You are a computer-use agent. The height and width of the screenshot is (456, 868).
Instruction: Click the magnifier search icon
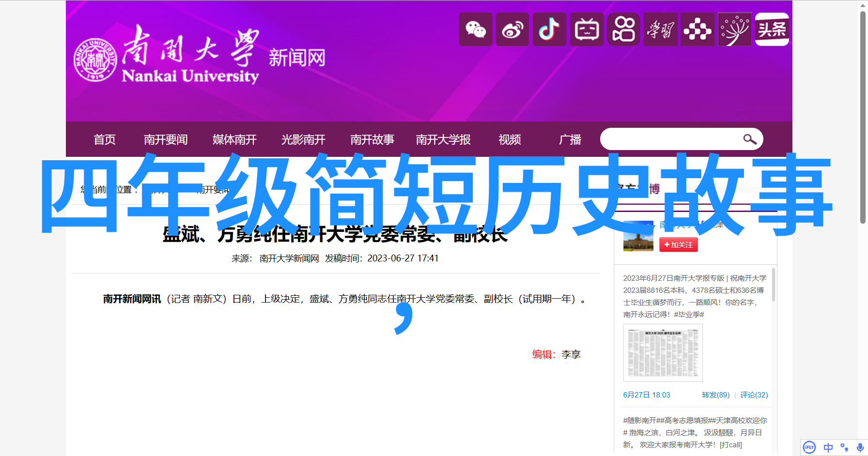point(749,139)
